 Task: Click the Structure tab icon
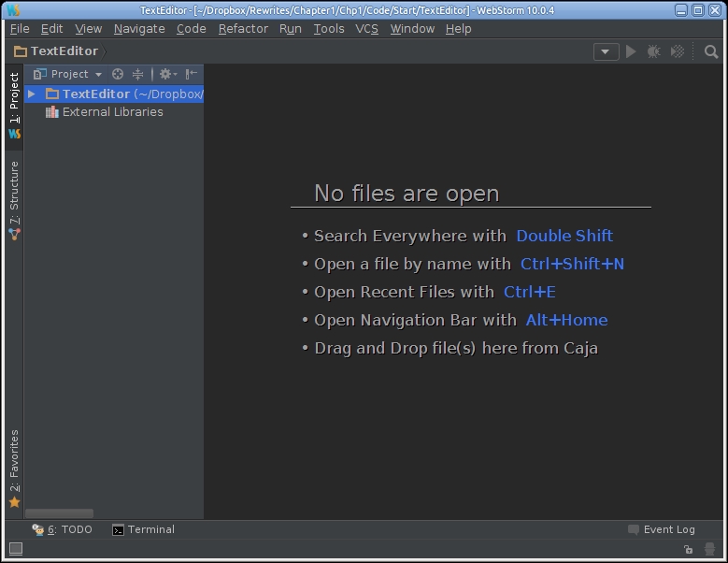pyautogui.click(x=14, y=235)
